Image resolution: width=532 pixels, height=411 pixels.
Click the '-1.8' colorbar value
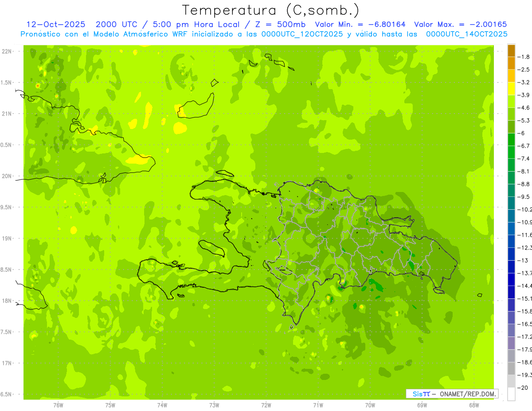(x=524, y=57)
